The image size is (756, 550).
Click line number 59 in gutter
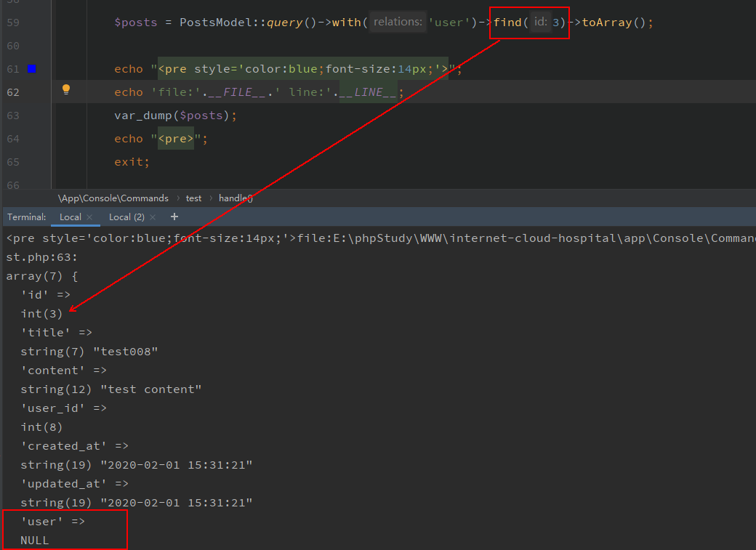pos(12,23)
